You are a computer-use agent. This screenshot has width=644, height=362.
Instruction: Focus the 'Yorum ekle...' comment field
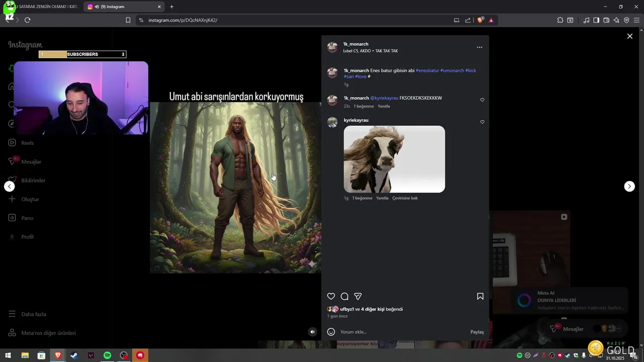pyautogui.click(x=403, y=332)
